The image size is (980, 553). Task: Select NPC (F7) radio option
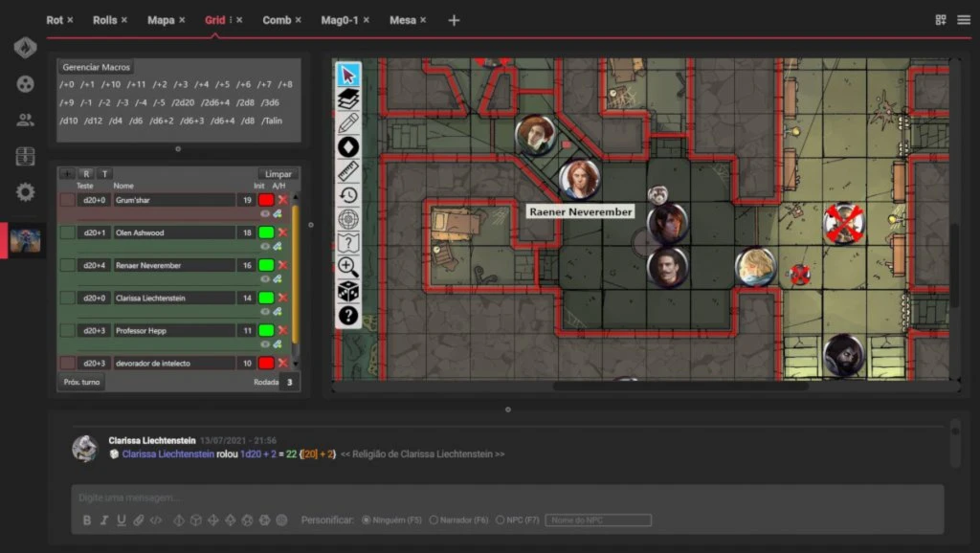tap(500, 520)
